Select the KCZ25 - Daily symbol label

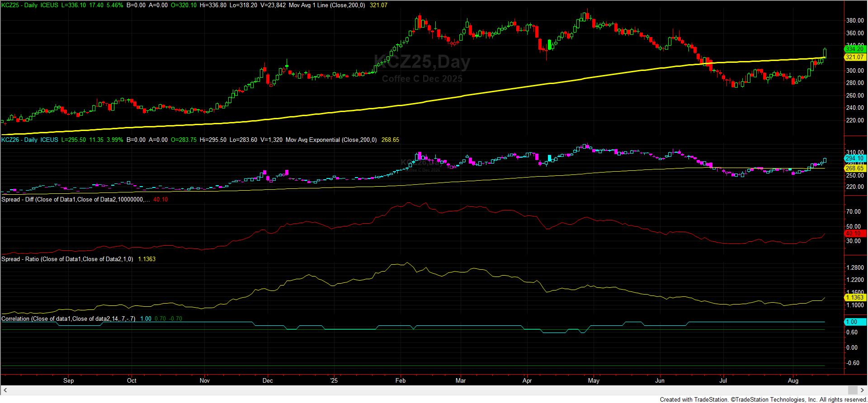19,5
